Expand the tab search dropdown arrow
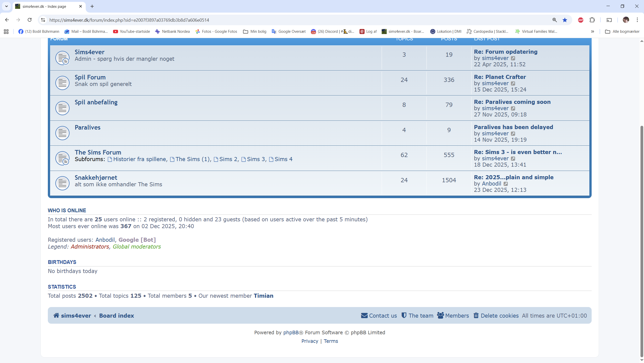This screenshot has height=363, width=644. click(7, 6)
